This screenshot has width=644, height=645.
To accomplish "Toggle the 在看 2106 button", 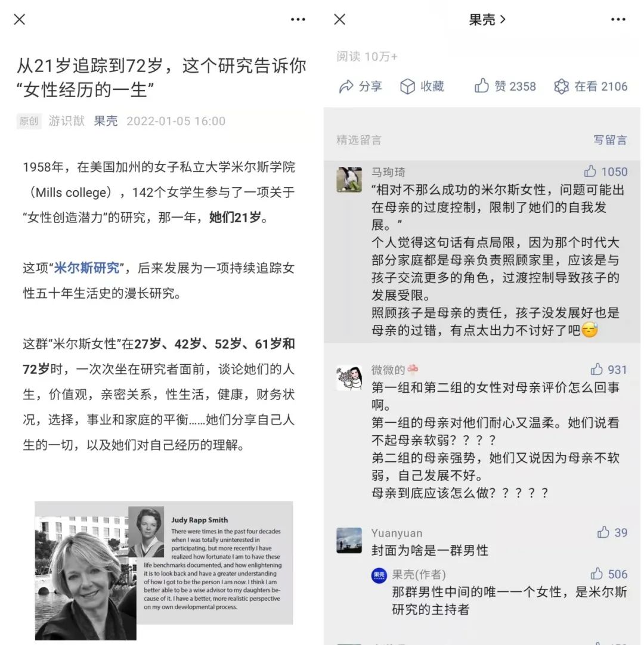I will click(x=561, y=86).
